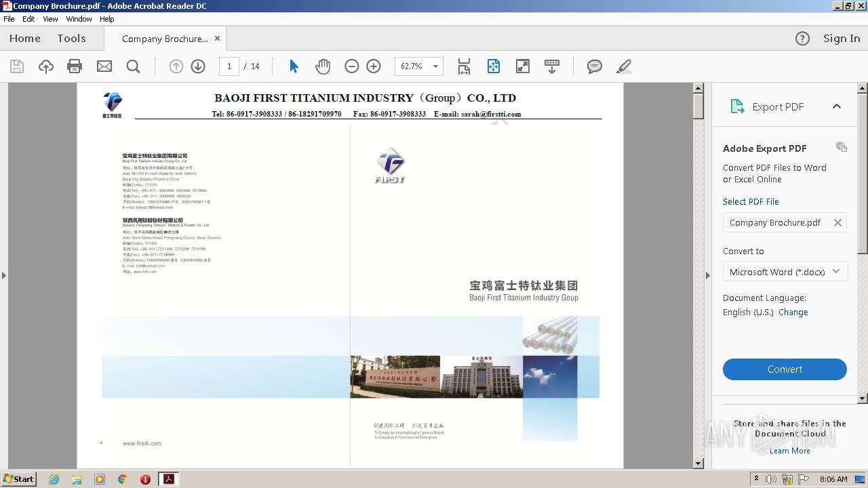The width and height of the screenshot is (868, 488).
Task: Click the fit one full page icon
Action: tap(493, 66)
